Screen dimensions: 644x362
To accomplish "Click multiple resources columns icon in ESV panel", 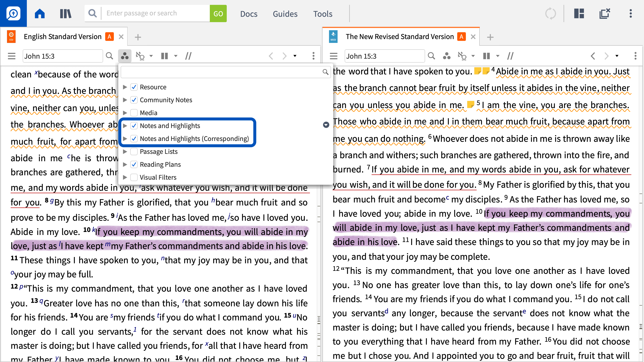I will (165, 56).
